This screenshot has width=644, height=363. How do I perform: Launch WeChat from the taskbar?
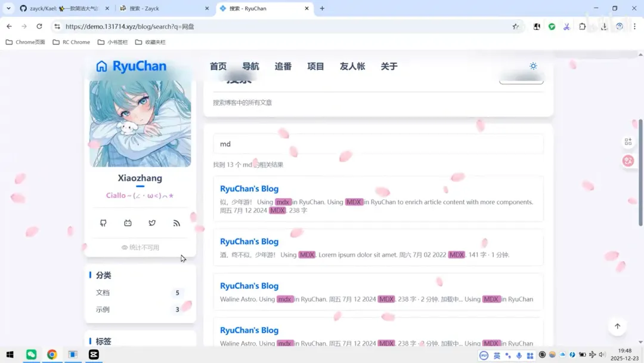(x=31, y=354)
